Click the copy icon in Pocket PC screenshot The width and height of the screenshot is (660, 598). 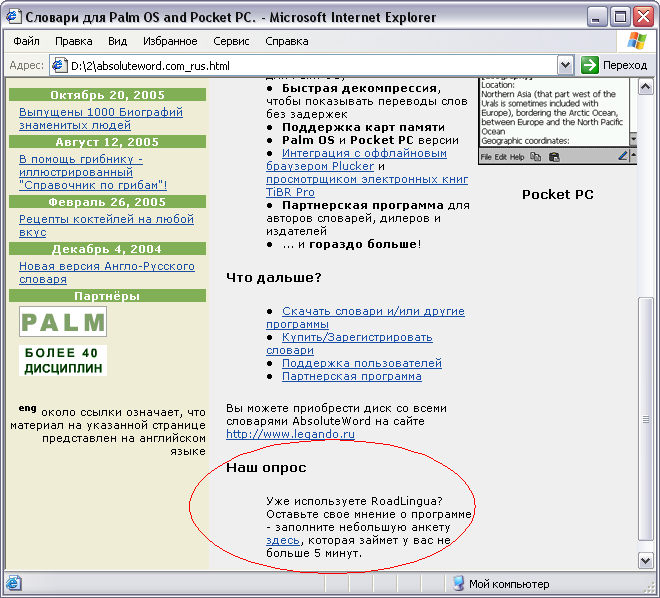[x=535, y=157]
